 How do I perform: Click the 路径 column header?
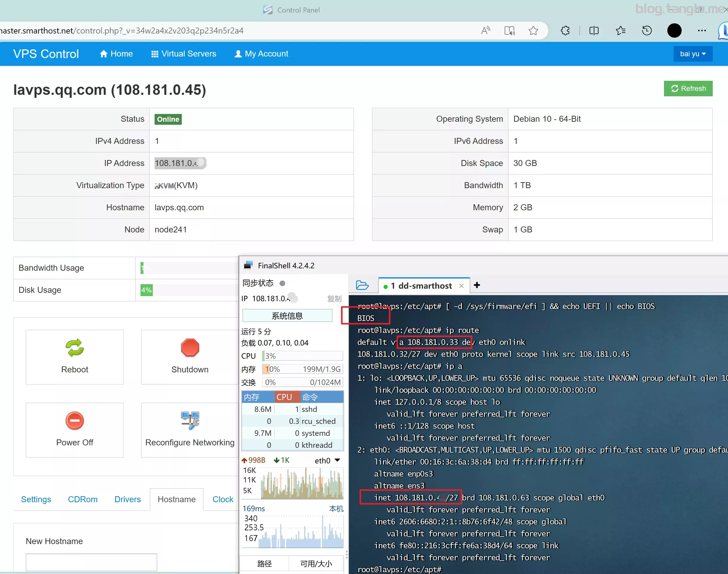tap(264, 564)
